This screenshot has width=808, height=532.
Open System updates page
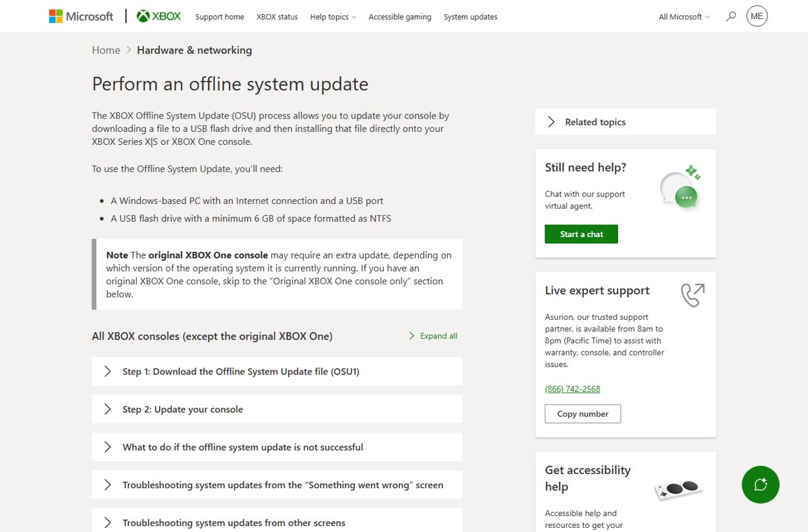click(x=471, y=17)
